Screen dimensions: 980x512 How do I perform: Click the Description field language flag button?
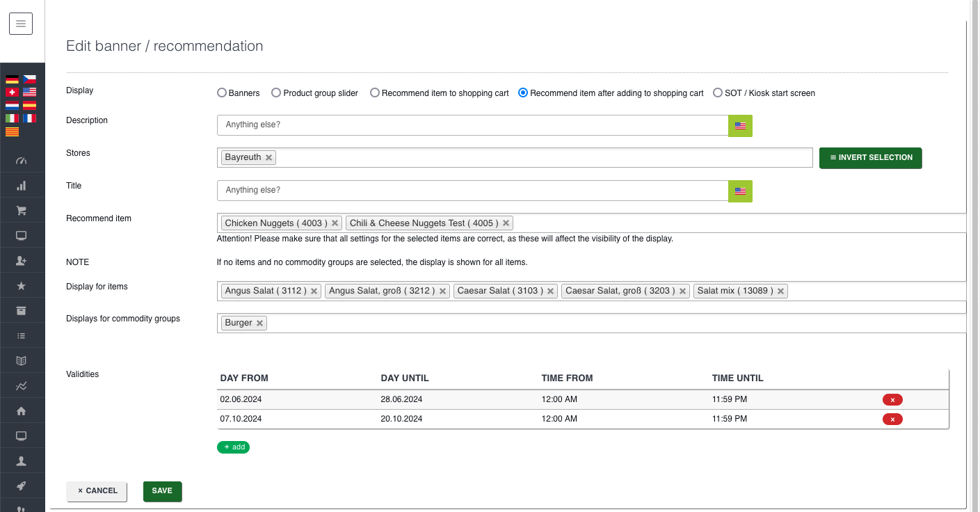click(740, 126)
